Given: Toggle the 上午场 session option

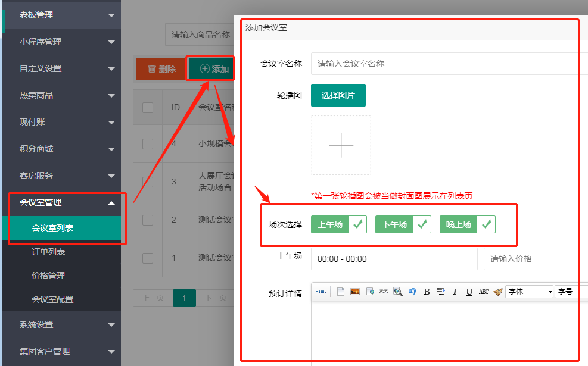Looking at the screenshot, I should (338, 224).
